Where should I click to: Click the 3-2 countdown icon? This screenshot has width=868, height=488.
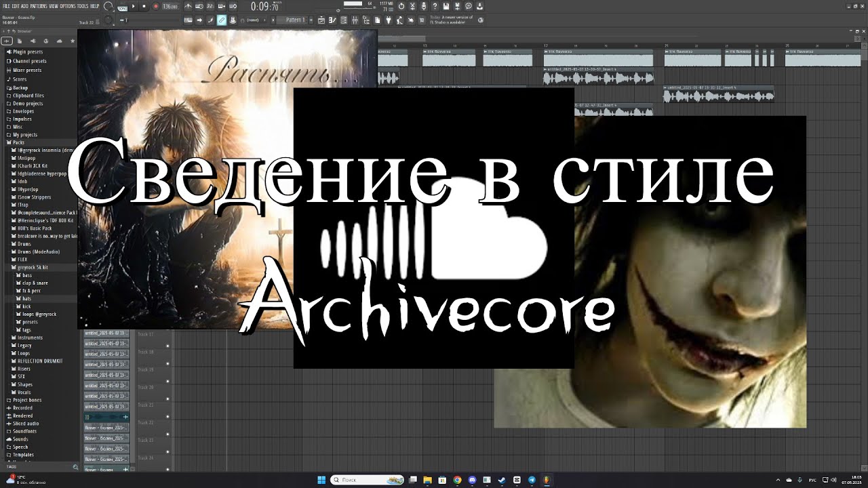(x=210, y=6)
